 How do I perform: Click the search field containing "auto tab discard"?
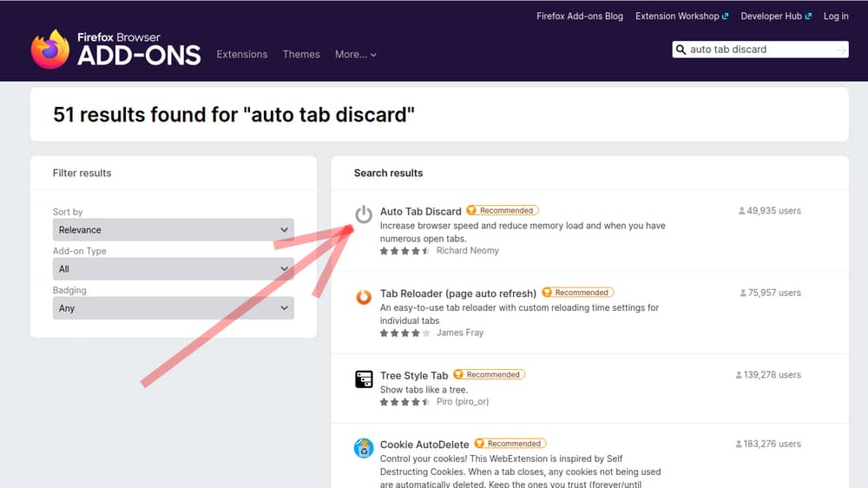point(760,49)
